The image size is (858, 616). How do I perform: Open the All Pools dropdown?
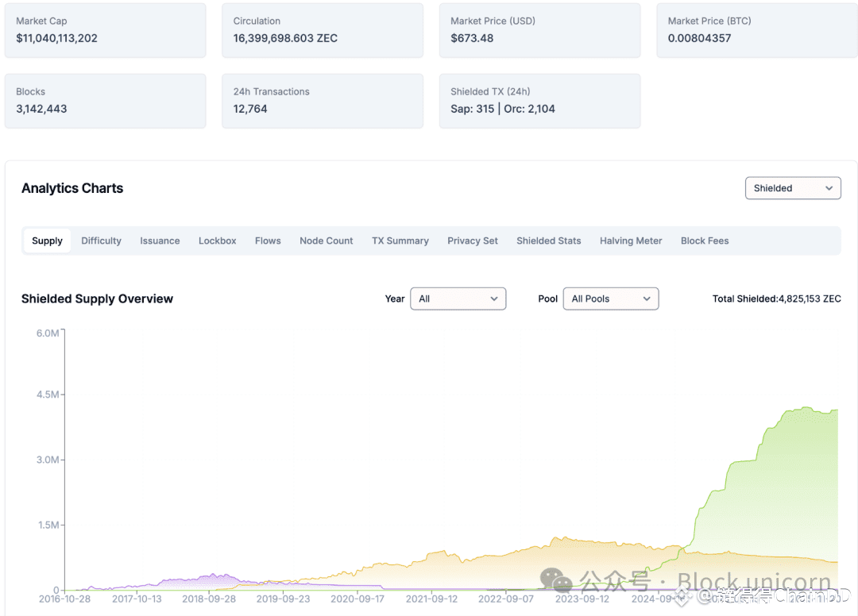(611, 299)
